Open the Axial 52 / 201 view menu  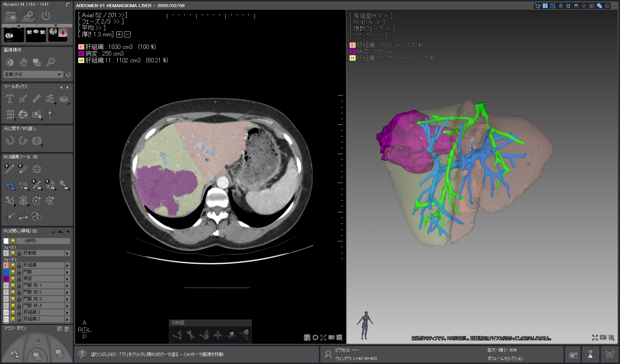point(102,15)
